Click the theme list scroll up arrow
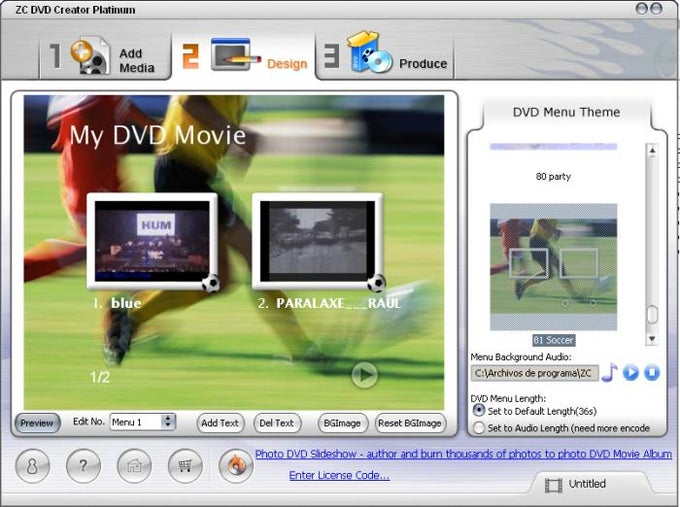 click(652, 150)
